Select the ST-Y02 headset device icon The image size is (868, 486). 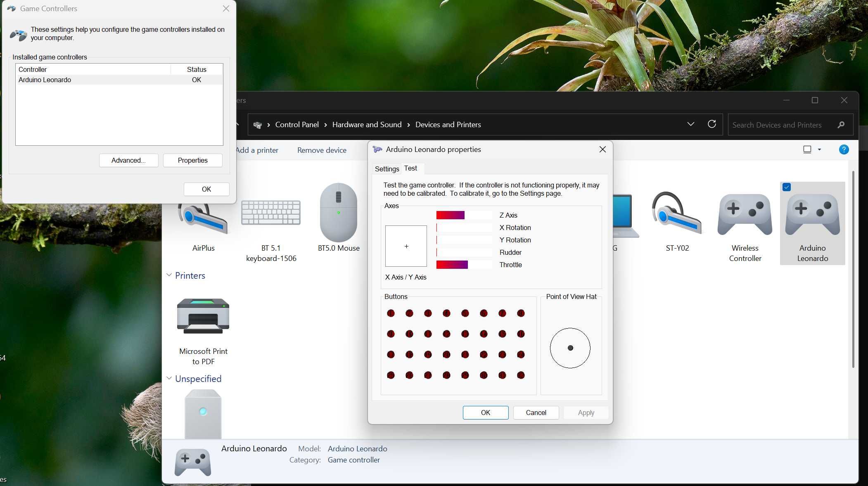coord(677,213)
